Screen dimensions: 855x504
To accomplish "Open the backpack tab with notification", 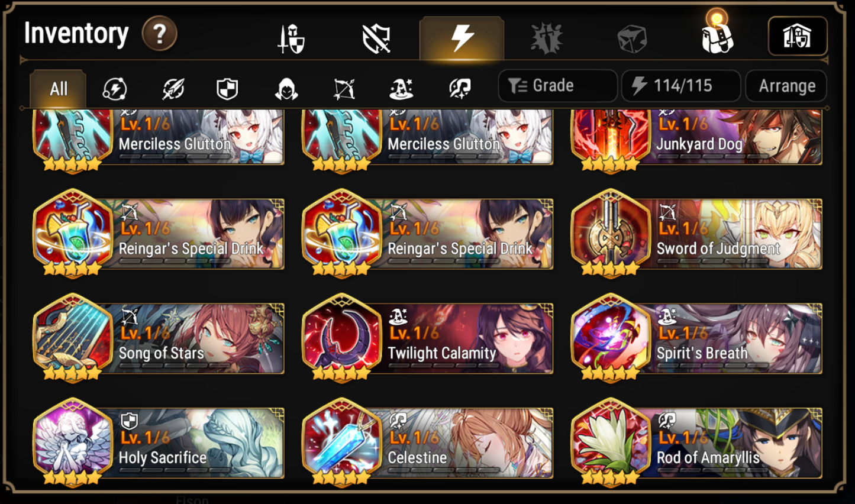I will click(x=717, y=34).
